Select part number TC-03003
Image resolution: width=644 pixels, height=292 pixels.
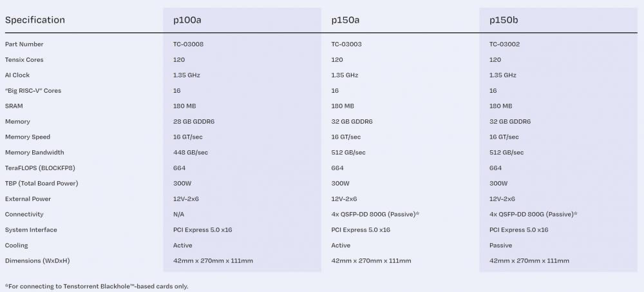point(346,44)
